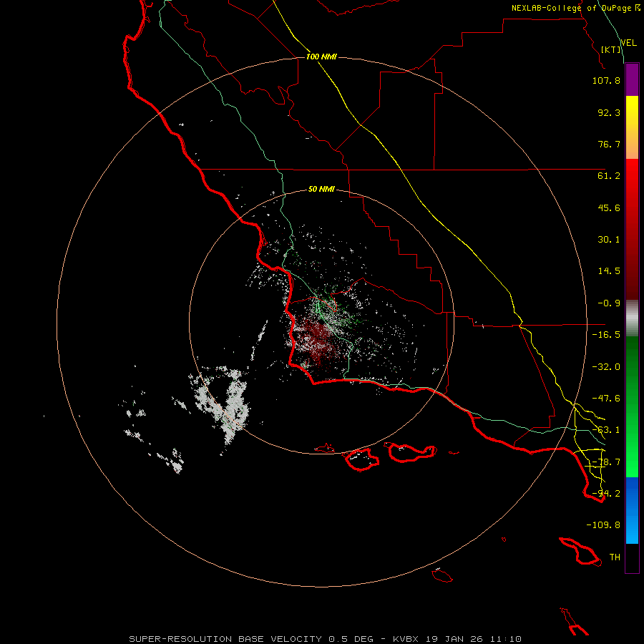Screen dimensions: 644x644
Task: Click the -16.5 legend value
Action: coord(606,335)
